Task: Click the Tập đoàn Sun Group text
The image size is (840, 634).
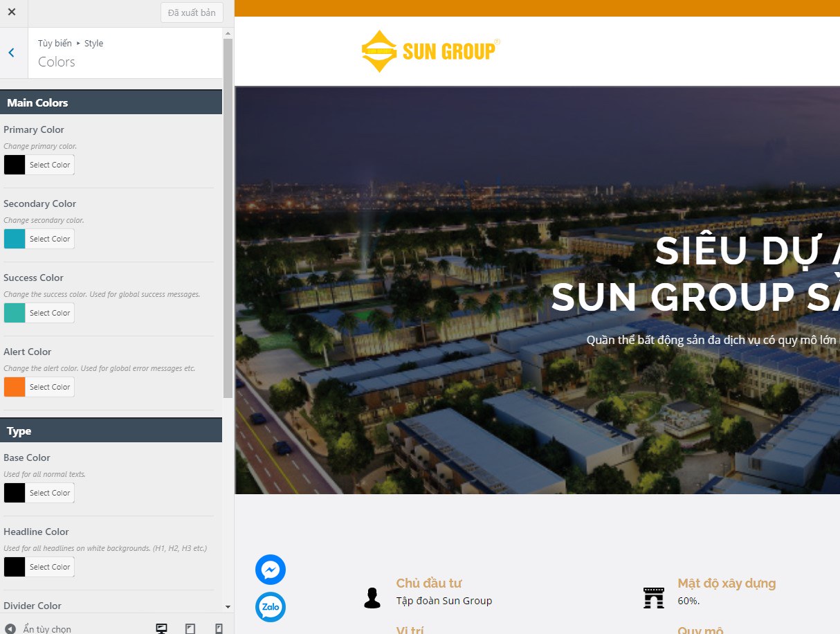Action: tap(444, 601)
